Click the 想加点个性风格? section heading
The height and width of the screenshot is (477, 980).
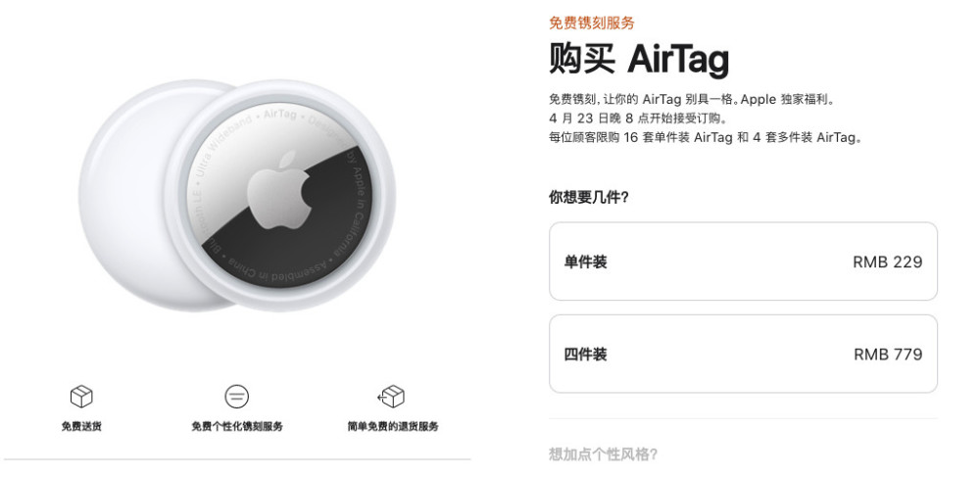tap(603, 453)
